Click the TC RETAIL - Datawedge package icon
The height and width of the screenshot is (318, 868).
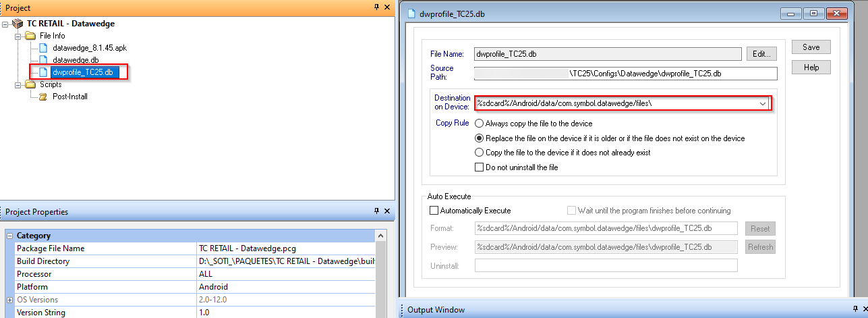tap(18, 24)
